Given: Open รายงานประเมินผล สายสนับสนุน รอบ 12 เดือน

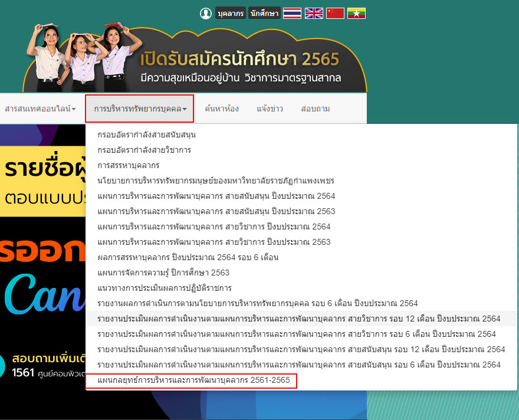Looking at the screenshot, I should (301, 349).
